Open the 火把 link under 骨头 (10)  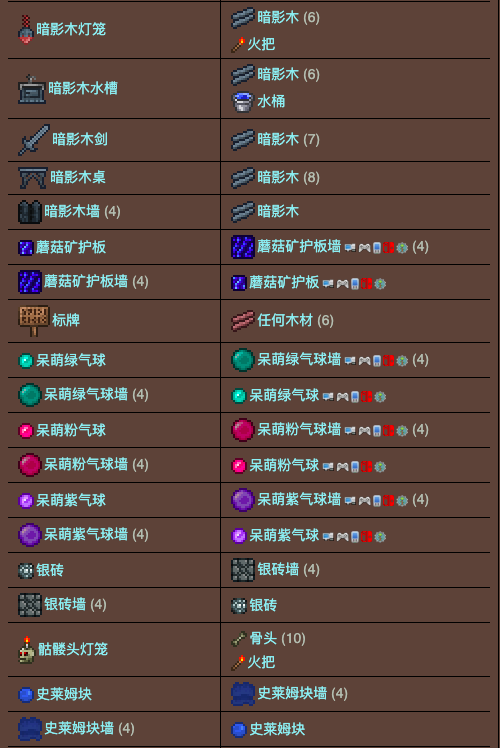(x=261, y=662)
